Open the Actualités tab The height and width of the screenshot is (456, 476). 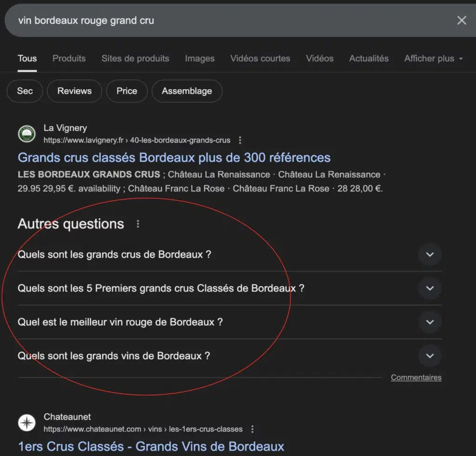[x=369, y=58]
